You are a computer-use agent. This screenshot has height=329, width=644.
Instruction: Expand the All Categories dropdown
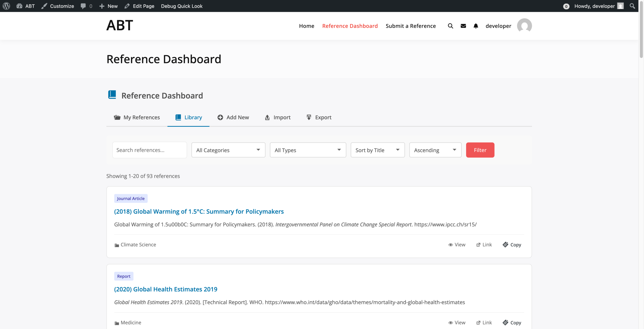point(228,150)
